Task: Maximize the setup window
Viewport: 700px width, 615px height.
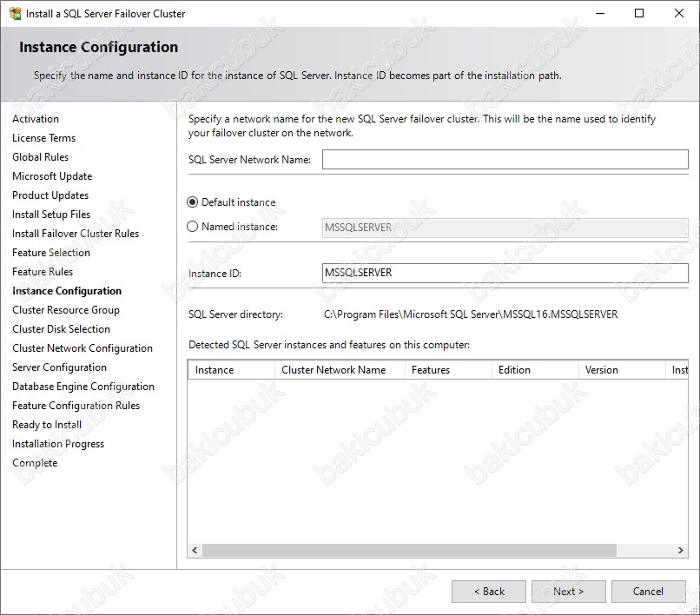Action: tap(639, 13)
